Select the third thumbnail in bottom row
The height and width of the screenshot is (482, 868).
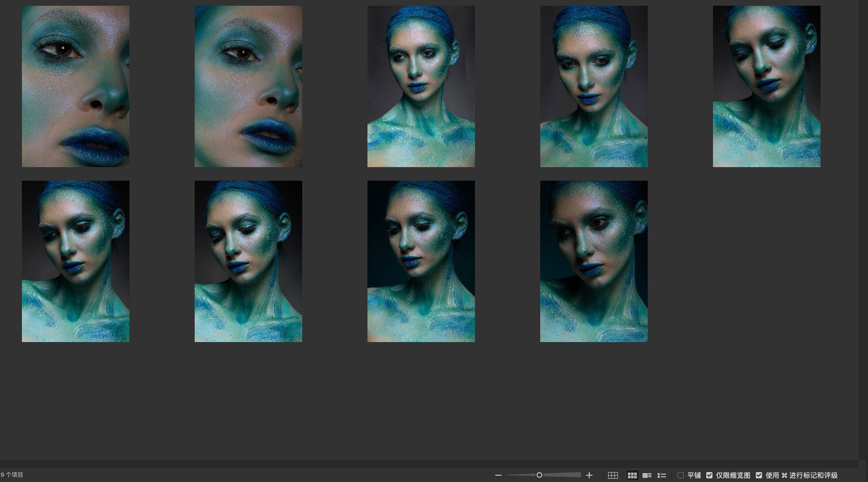point(421,261)
